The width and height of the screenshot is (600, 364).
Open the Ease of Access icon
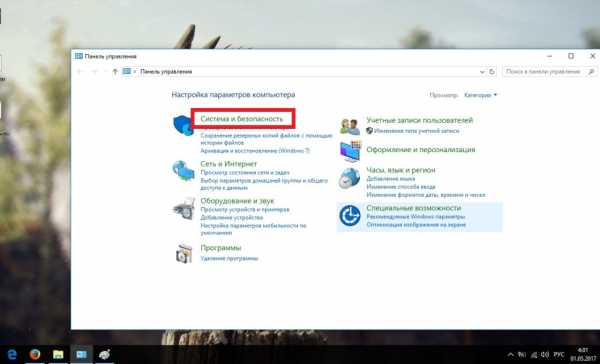pos(349,215)
